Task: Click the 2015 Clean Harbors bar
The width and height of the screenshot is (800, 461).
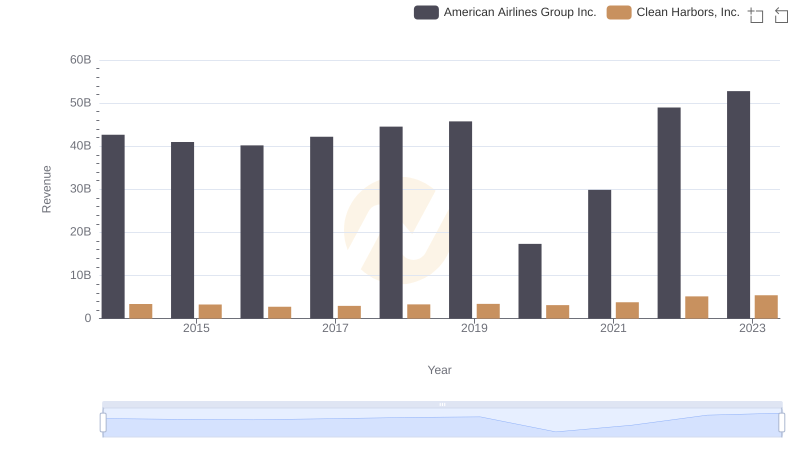Action: tap(210, 311)
